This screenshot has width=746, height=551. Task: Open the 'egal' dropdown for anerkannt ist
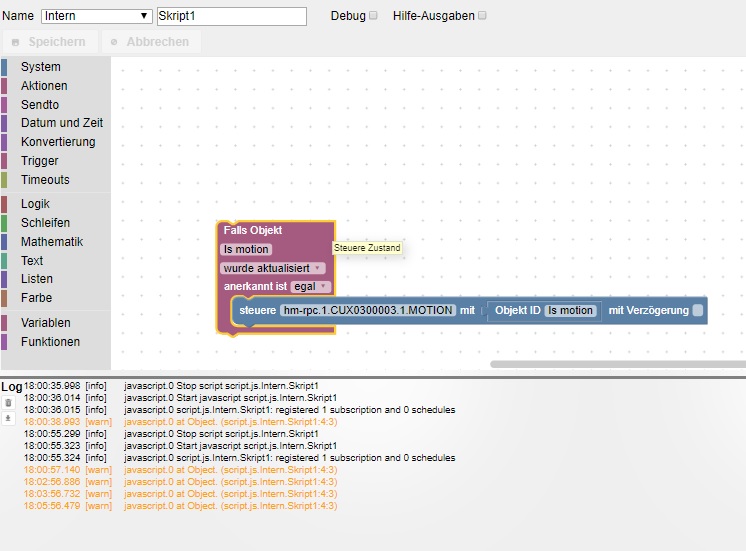pyautogui.click(x=310, y=286)
